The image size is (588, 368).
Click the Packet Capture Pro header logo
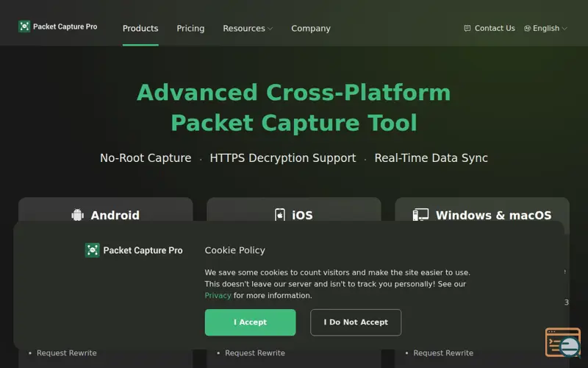click(x=58, y=26)
